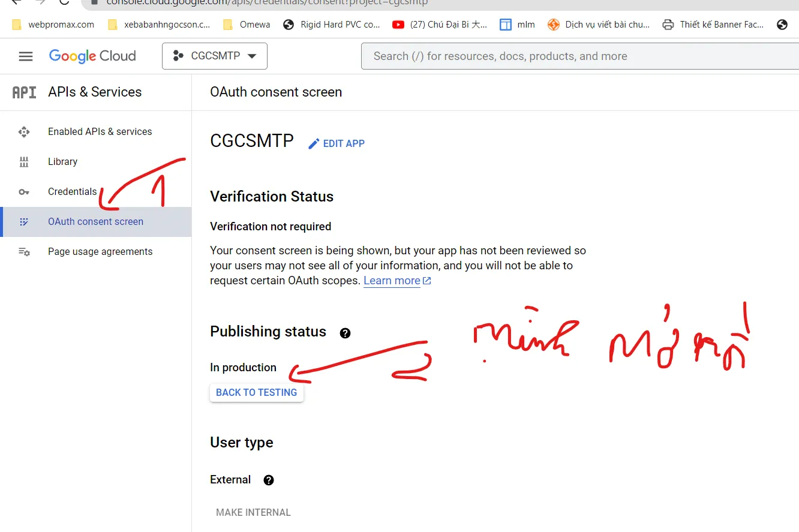
Task: Open the hamburger navigation menu
Action: pos(26,56)
